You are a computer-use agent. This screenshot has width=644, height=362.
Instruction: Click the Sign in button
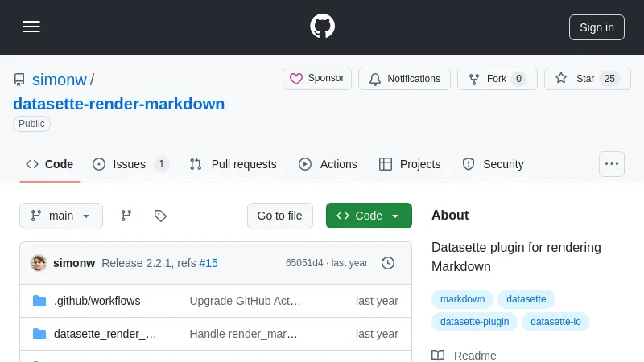click(597, 27)
